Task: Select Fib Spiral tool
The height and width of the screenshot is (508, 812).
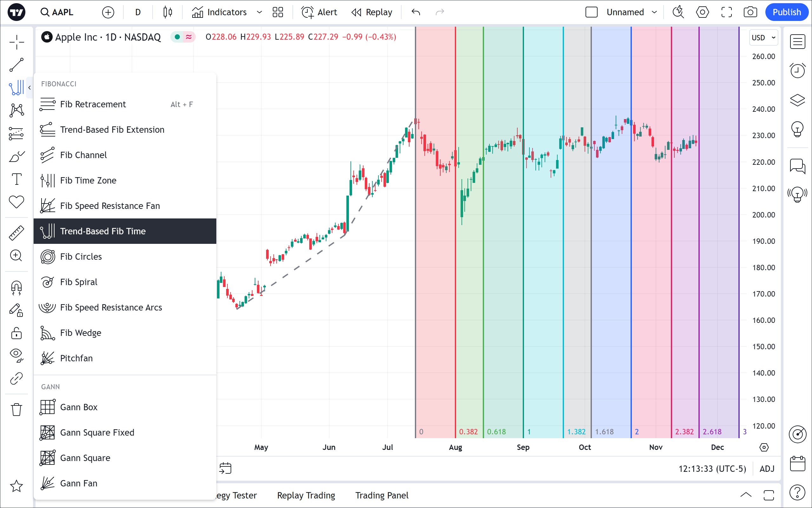Action: click(x=125, y=282)
